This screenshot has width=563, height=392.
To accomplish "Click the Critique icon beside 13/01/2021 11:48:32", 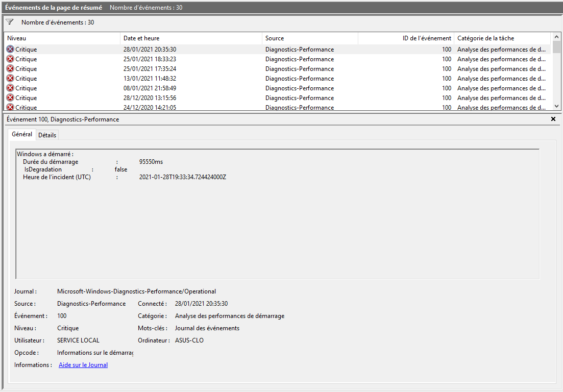I will coord(10,78).
